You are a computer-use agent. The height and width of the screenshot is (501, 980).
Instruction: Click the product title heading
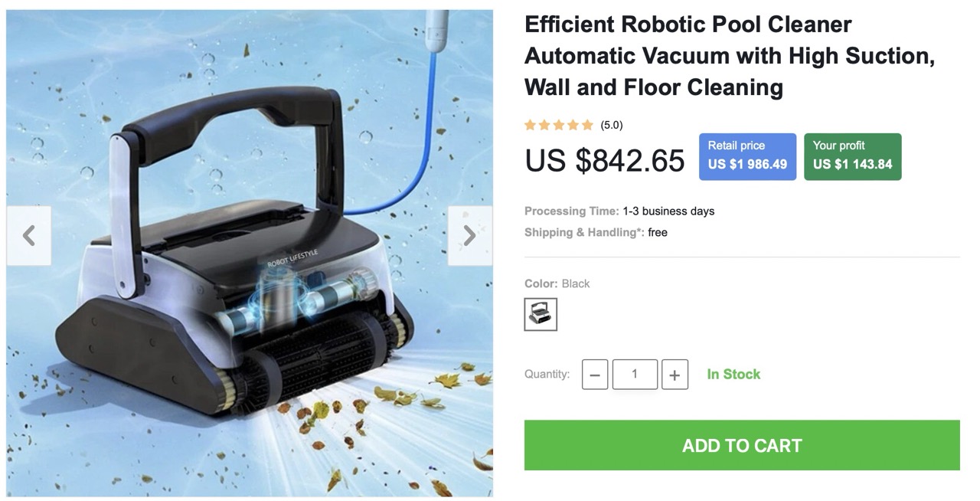click(x=730, y=56)
